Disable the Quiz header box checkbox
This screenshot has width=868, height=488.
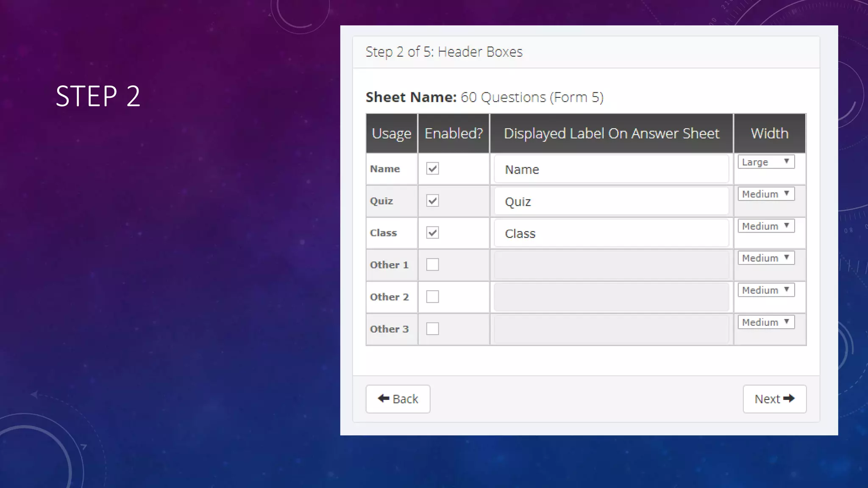[432, 201]
